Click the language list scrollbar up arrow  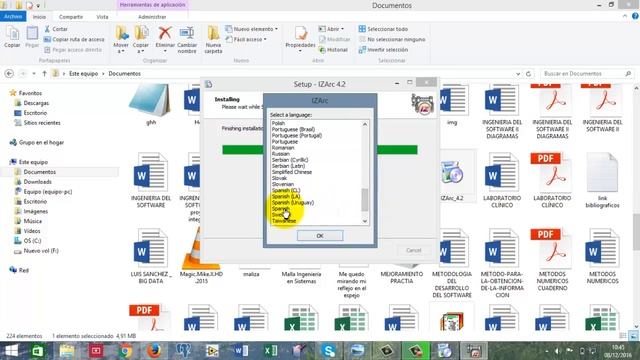click(365, 124)
